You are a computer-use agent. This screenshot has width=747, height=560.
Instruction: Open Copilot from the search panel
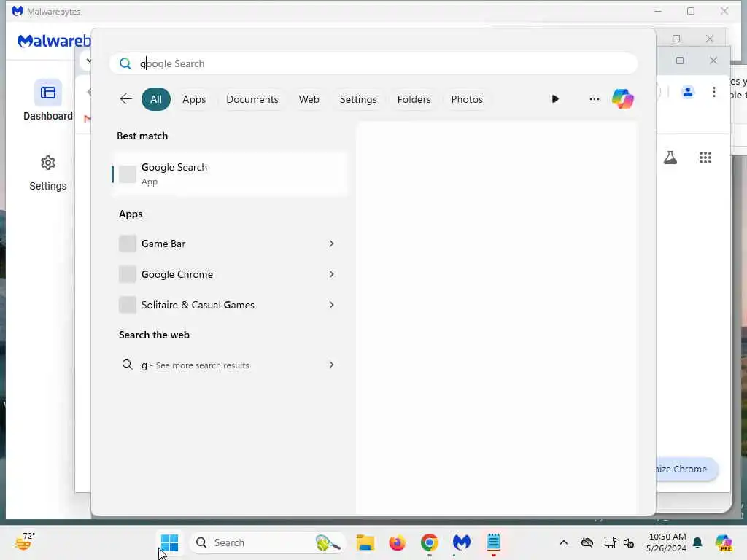coord(623,99)
